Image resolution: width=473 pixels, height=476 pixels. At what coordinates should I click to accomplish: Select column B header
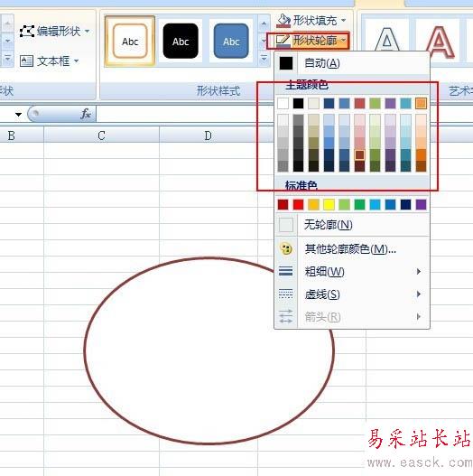coord(22,135)
